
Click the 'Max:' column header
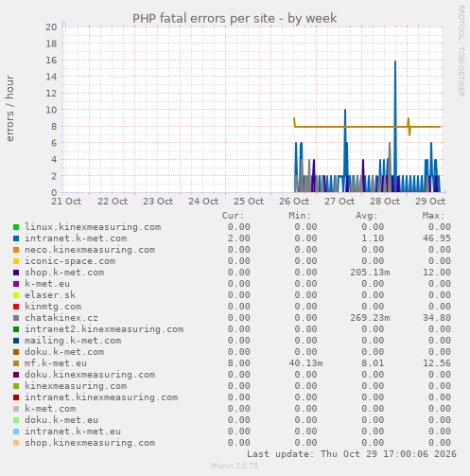click(433, 216)
